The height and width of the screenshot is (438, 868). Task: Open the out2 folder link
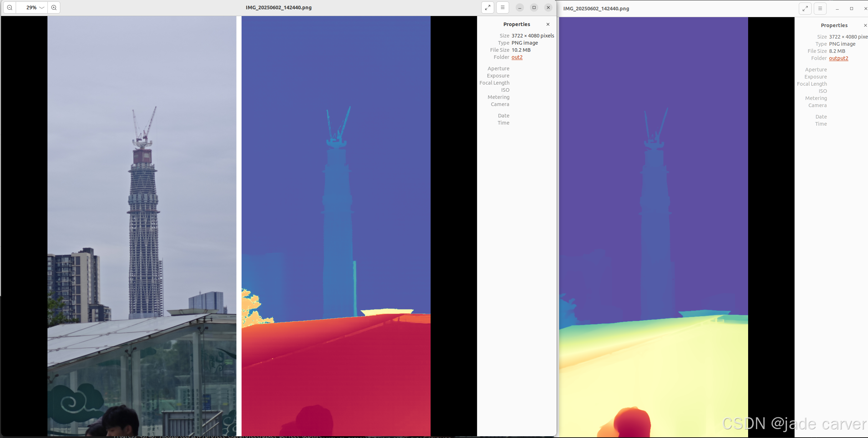coord(517,57)
